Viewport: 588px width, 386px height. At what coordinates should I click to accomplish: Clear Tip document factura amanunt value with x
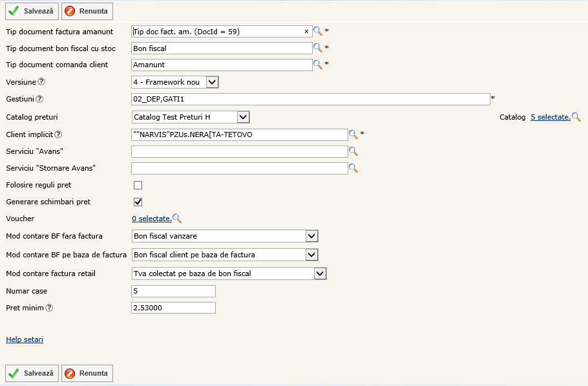tap(306, 31)
